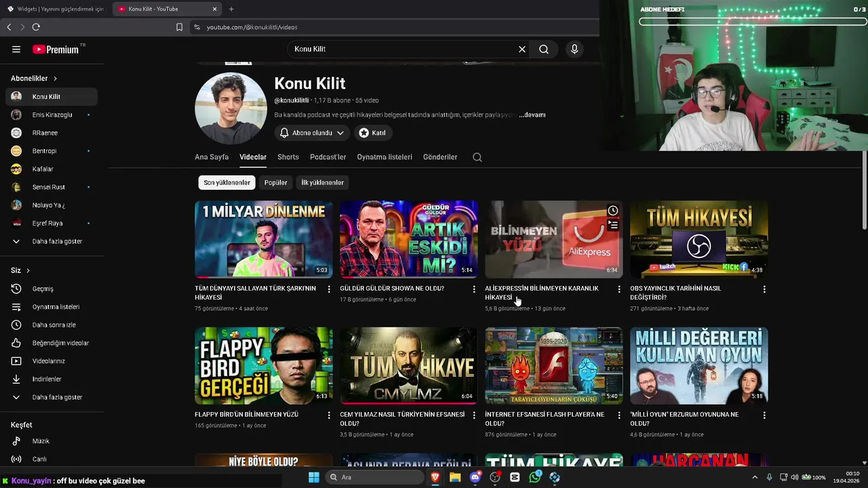Click watch later clock on AliExpress thumbnail
The image size is (868, 488).
coord(613,211)
